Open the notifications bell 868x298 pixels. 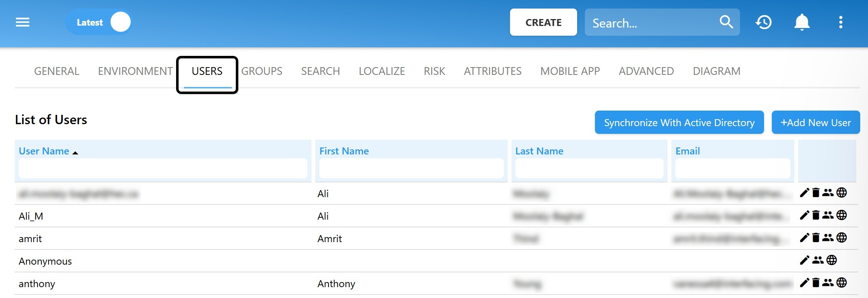[x=802, y=22]
